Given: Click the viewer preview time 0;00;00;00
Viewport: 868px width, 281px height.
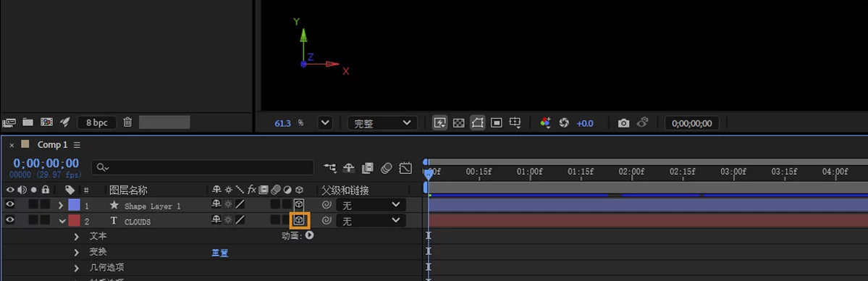Looking at the screenshot, I should pyautogui.click(x=692, y=123).
